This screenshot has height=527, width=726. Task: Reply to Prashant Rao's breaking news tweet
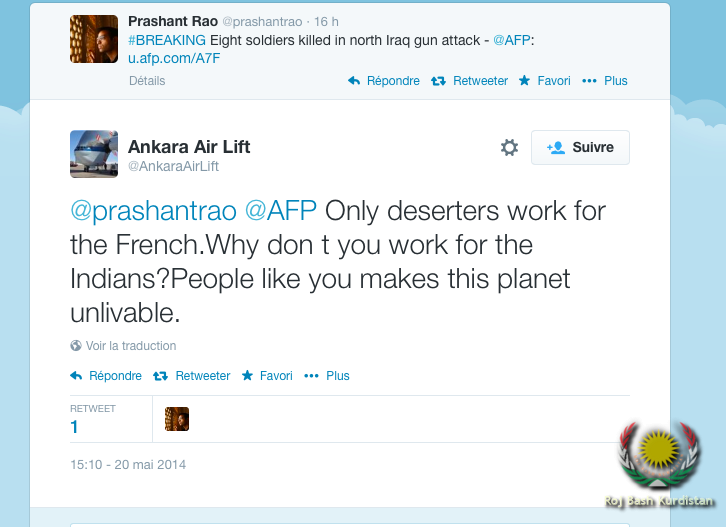384,81
